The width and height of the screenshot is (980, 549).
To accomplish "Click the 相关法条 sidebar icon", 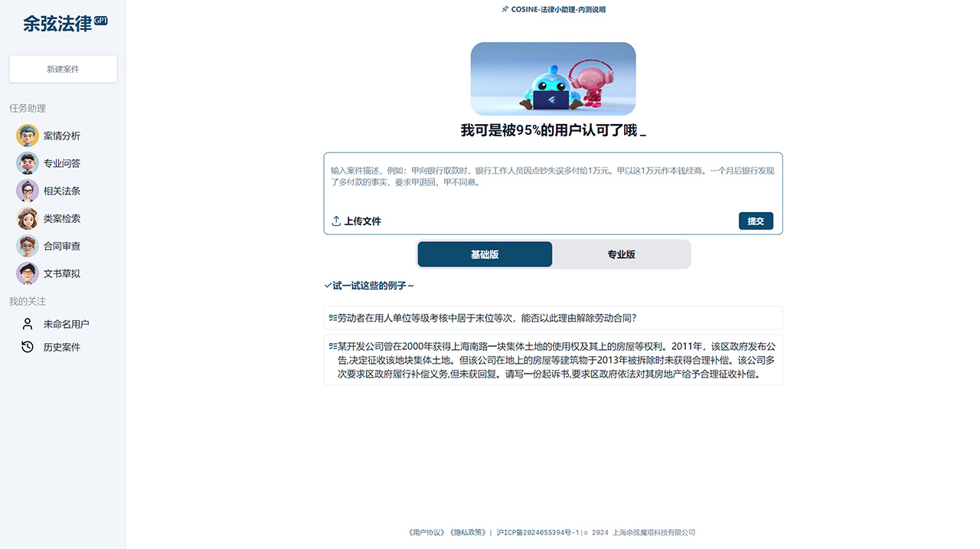I will [27, 190].
